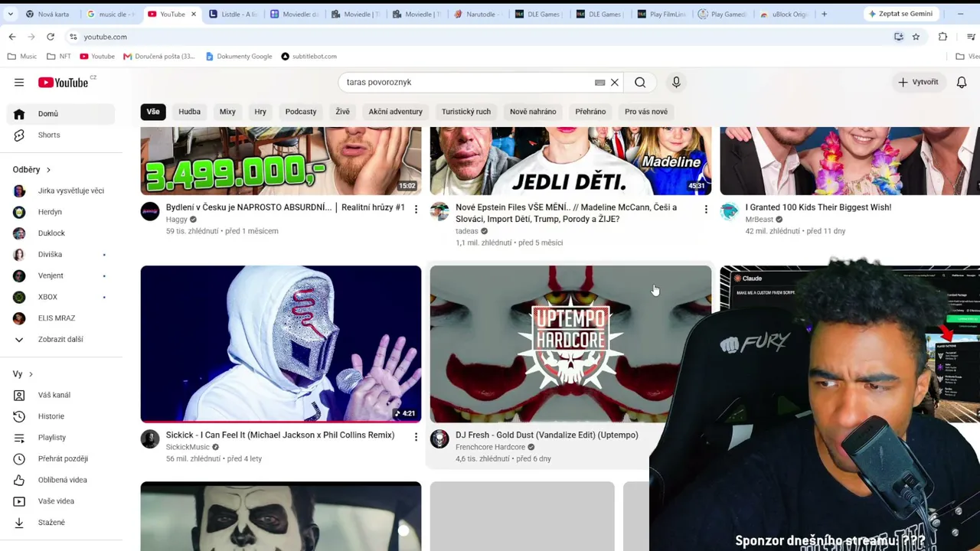The image size is (980, 551).
Task: Expand the Odběry subscriptions section
Action: tap(31, 170)
